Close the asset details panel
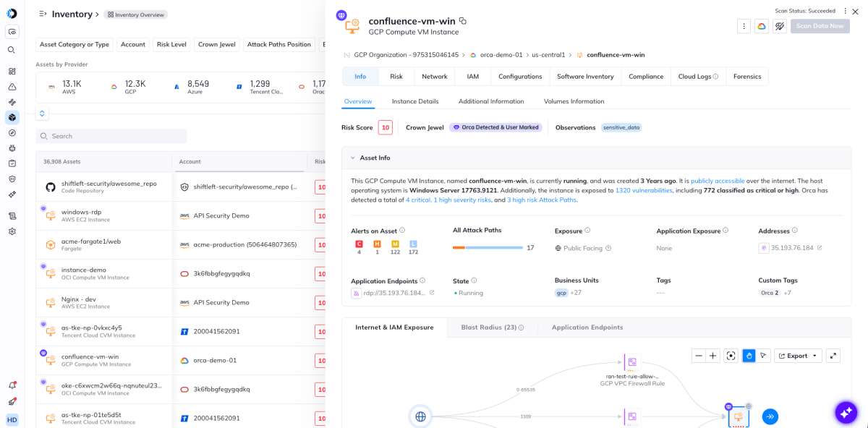 pos(855,11)
